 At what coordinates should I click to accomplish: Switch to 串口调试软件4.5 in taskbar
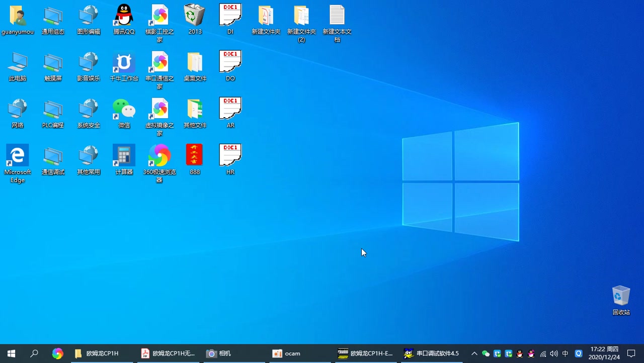click(x=432, y=353)
